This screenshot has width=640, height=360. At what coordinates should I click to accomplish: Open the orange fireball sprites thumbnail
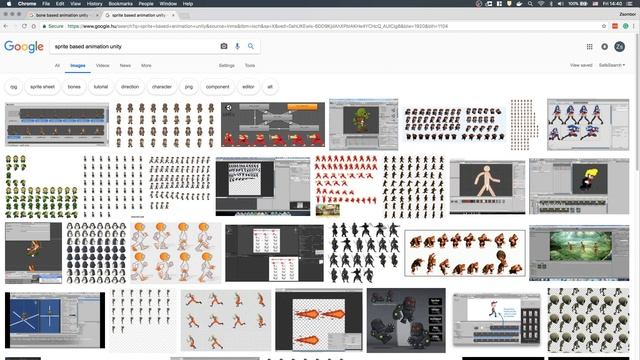coord(318,320)
